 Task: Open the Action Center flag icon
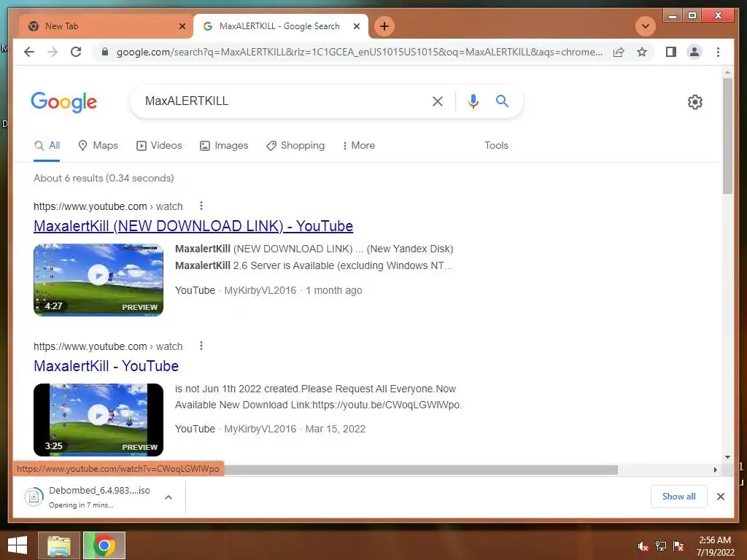click(x=678, y=546)
